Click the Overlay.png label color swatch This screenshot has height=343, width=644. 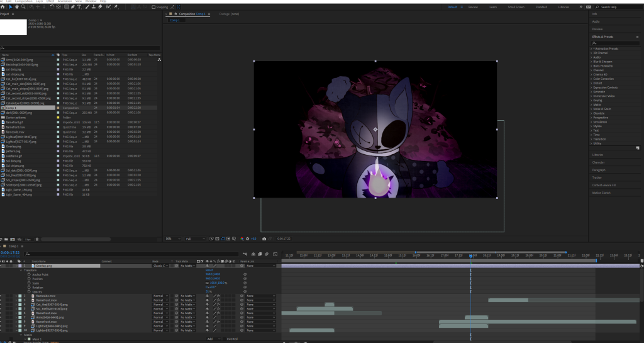(19, 266)
